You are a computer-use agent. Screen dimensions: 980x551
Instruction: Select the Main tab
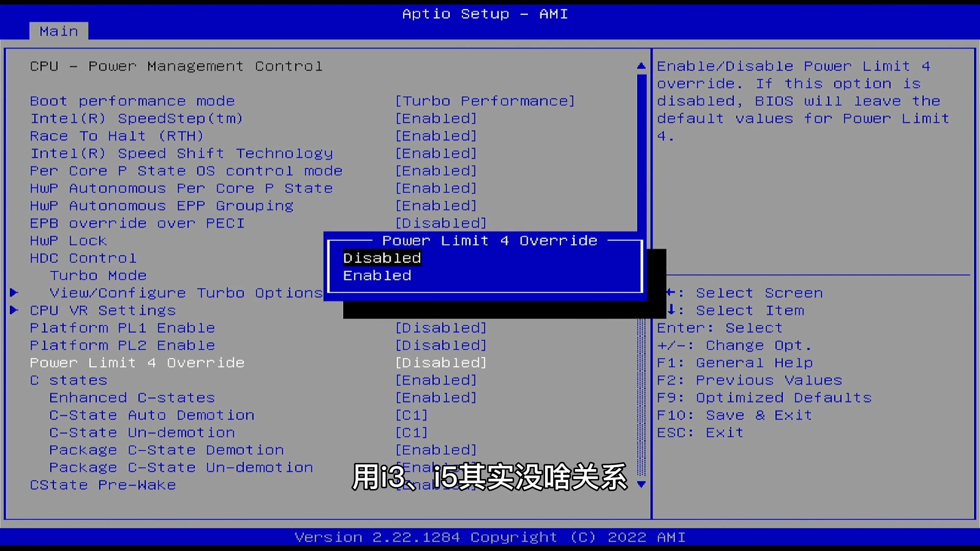pyautogui.click(x=59, y=31)
